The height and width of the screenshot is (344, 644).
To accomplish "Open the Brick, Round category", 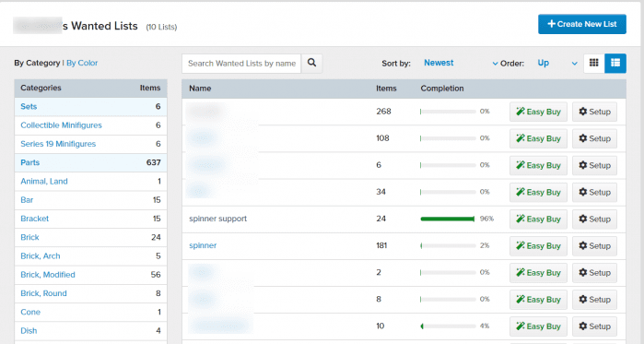I will [43, 293].
